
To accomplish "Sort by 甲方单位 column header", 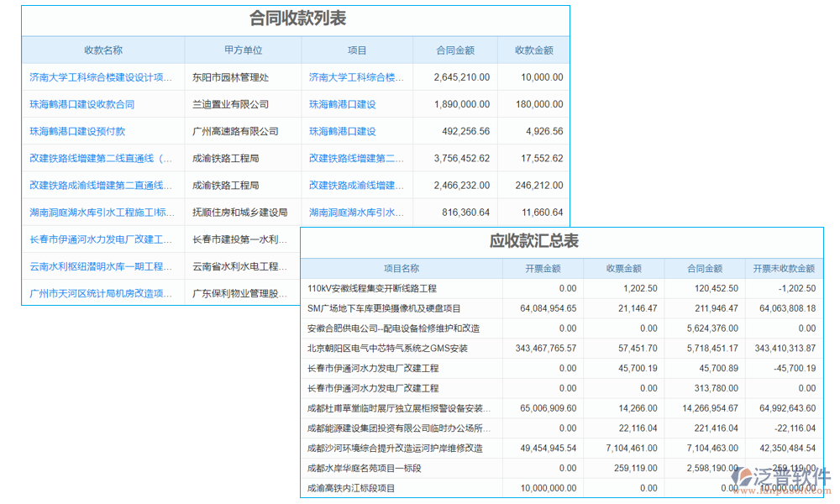I will tap(244, 50).
